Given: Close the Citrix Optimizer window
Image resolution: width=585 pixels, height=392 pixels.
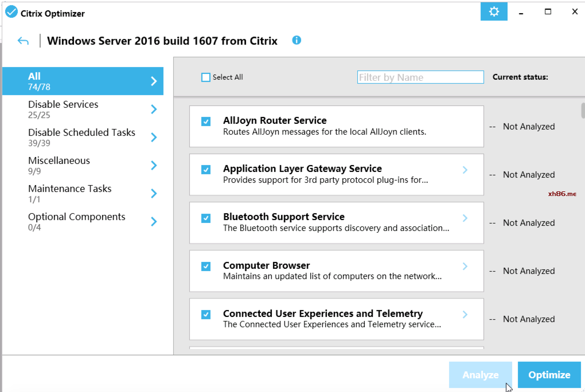Looking at the screenshot, I should point(575,12).
